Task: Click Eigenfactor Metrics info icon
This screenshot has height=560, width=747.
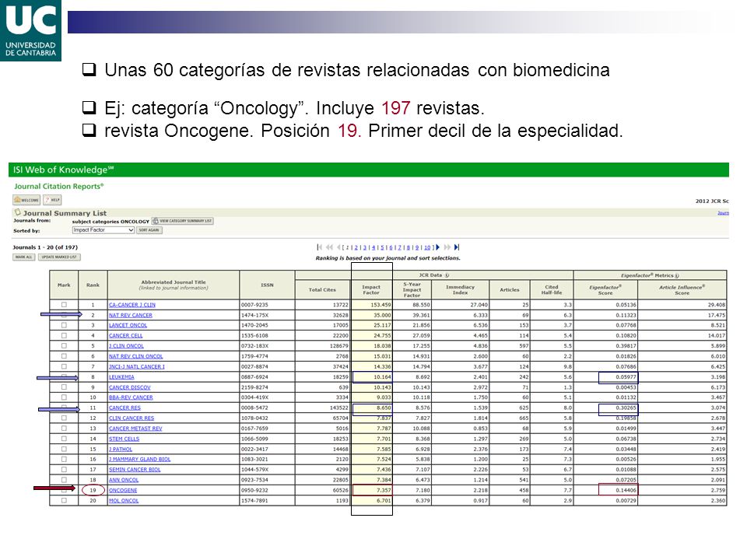Action: 677,275
